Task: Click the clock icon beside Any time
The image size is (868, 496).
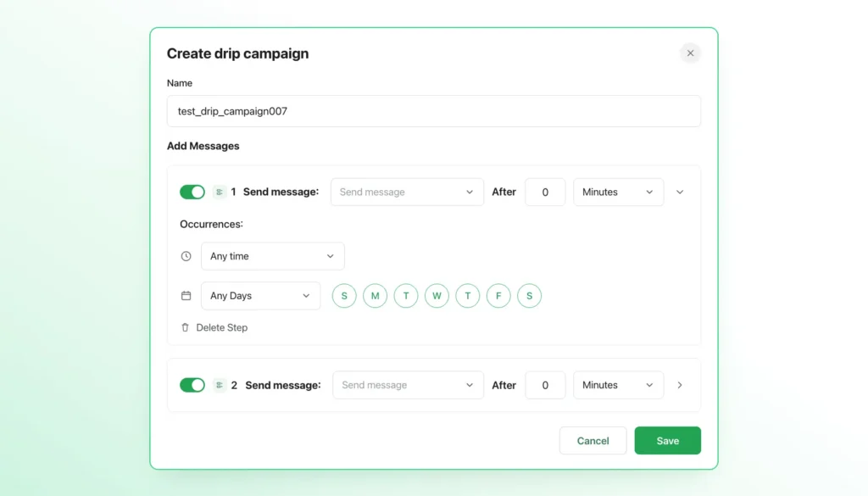Action: click(186, 256)
